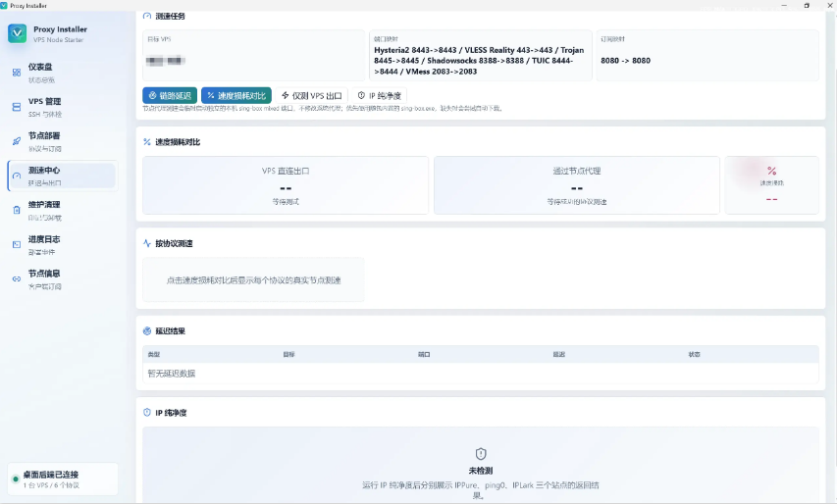Click the green connection status dot
This screenshot has height=504, width=837.
(16, 479)
